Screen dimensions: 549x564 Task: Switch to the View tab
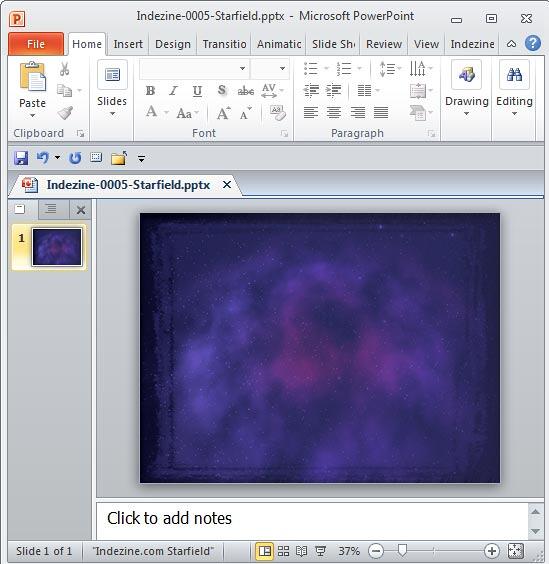click(426, 44)
